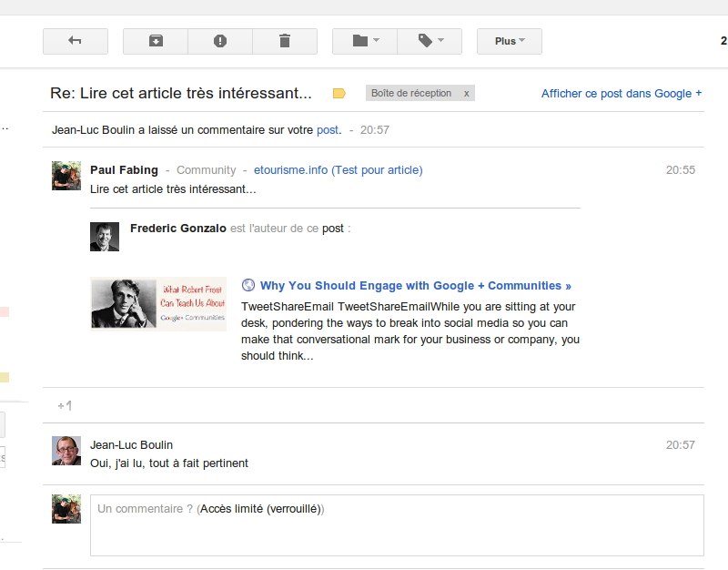Viewport: 728px width, 570px height.
Task: Select text 'Oui, j'ai lu, tout à fait pertinent'
Action: tap(169, 463)
